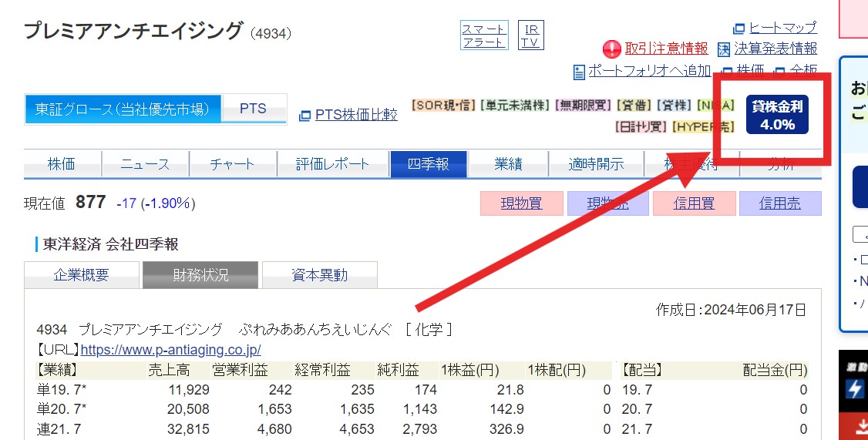The width and height of the screenshot is (868, 440).
Task: Click the 貸株金利 4.0% badge
Action: click(777, 115)
